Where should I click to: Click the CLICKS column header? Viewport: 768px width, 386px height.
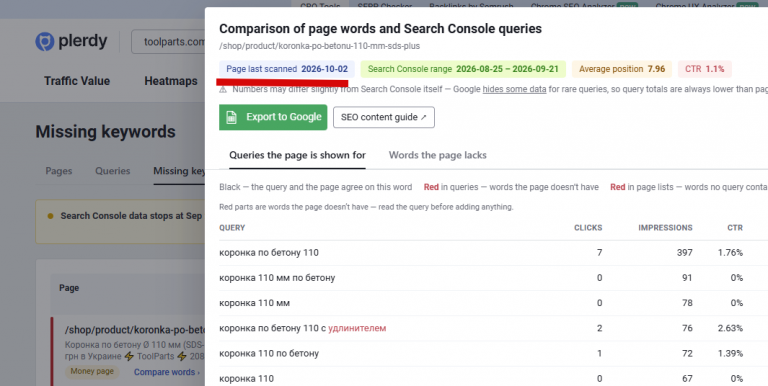pyautogui.click(x=588, y=228)
